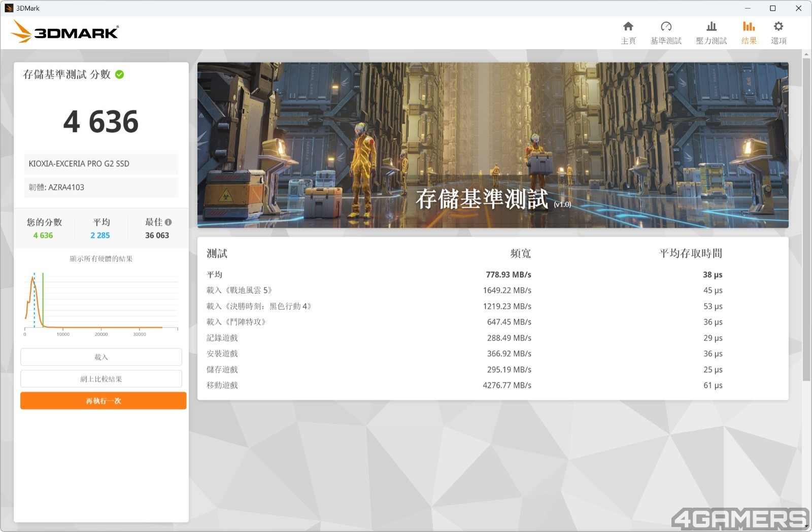The image size is (812, 532).
Task: Click the Home (主頁) house icon
Action: tap(628, 27)
